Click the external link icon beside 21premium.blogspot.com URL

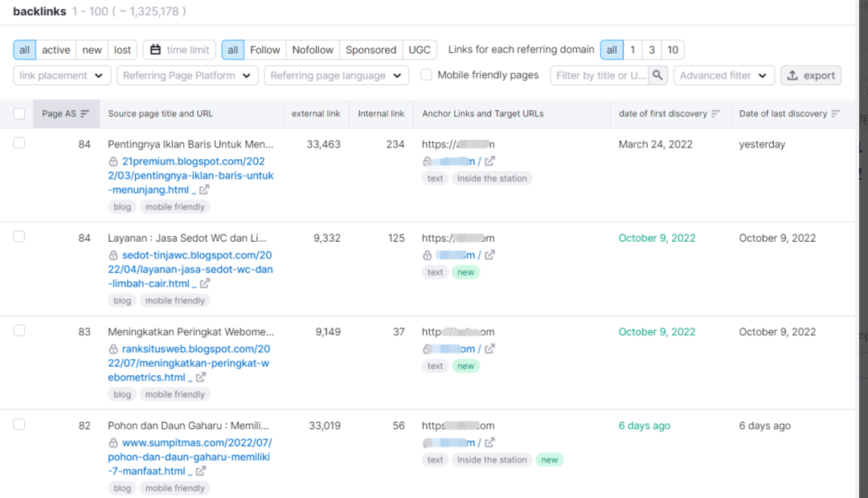coord(204,190)
